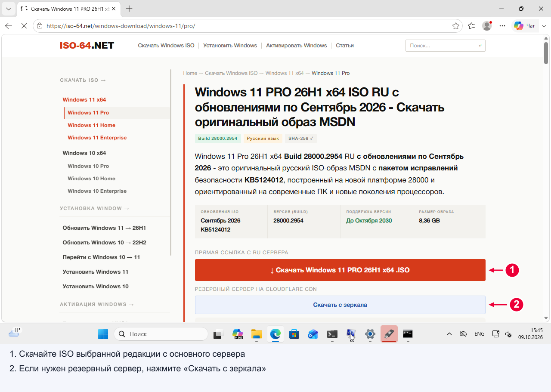Open a new browser tab
551x392 pixels.
coord(129,9)
